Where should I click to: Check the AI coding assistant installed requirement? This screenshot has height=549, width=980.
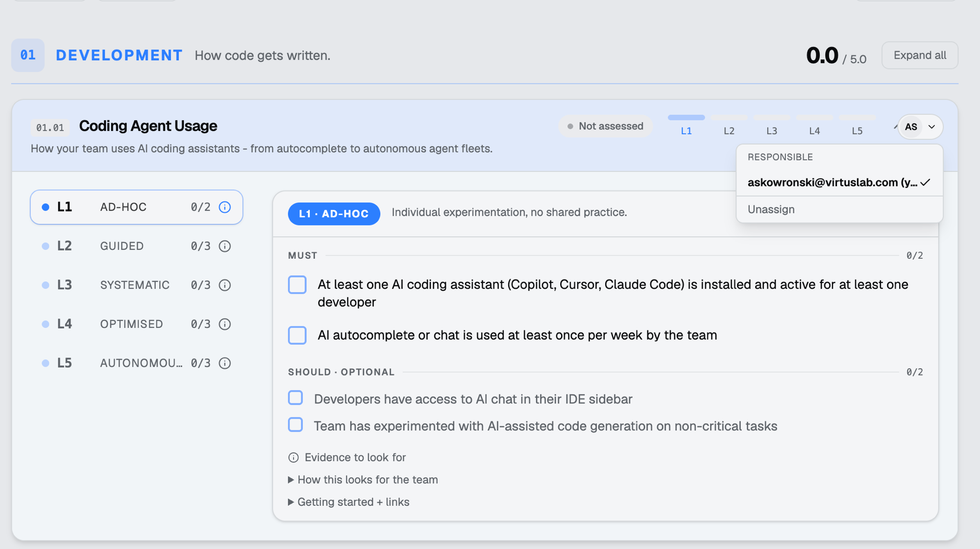(297, 285)
